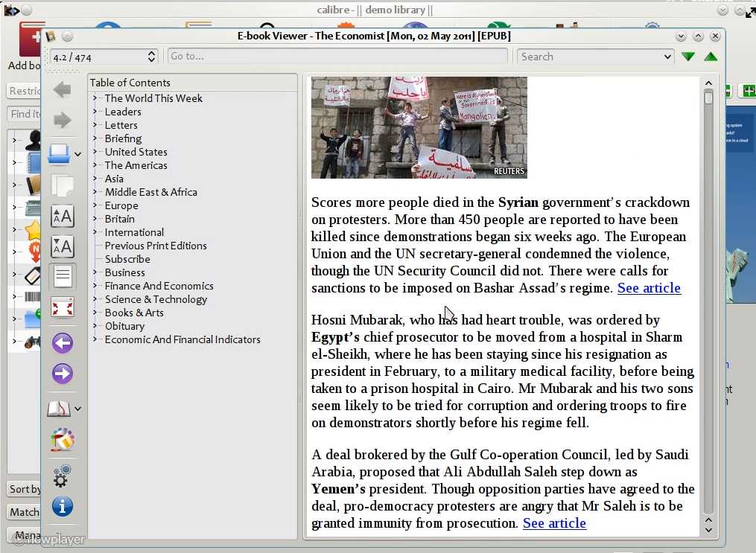The image size is (756, 553).
Task: Toggle full screen mode icon
Action: point(63,307)
